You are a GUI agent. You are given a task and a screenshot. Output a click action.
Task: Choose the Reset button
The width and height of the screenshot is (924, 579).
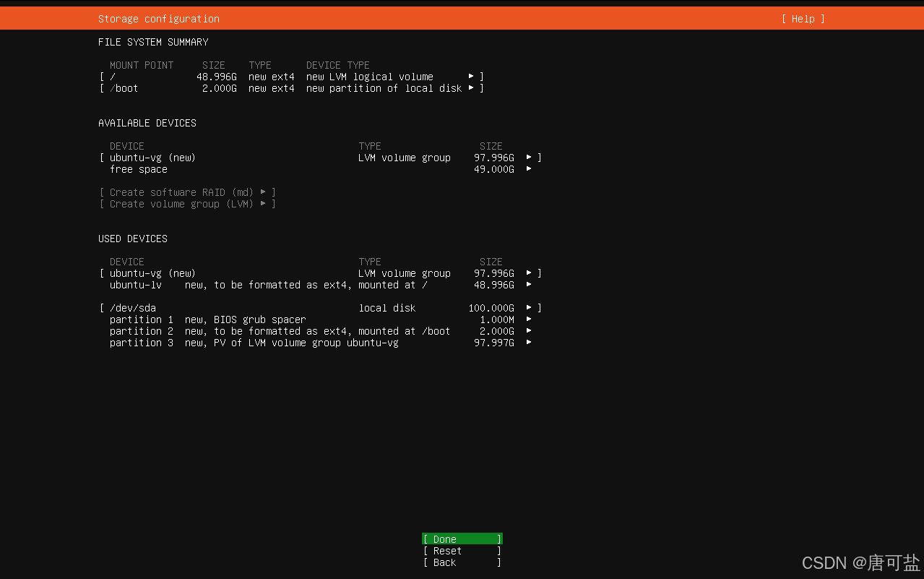click(462, 551)
